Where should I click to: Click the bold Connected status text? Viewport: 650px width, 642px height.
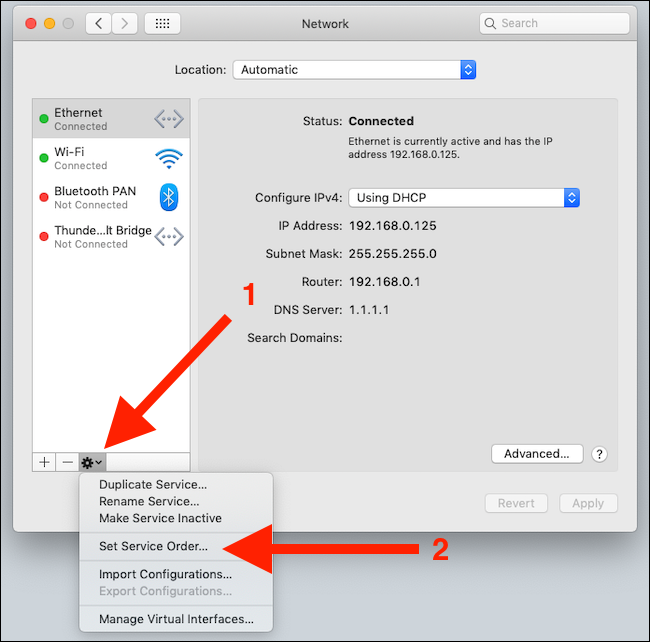click(381, 121)
